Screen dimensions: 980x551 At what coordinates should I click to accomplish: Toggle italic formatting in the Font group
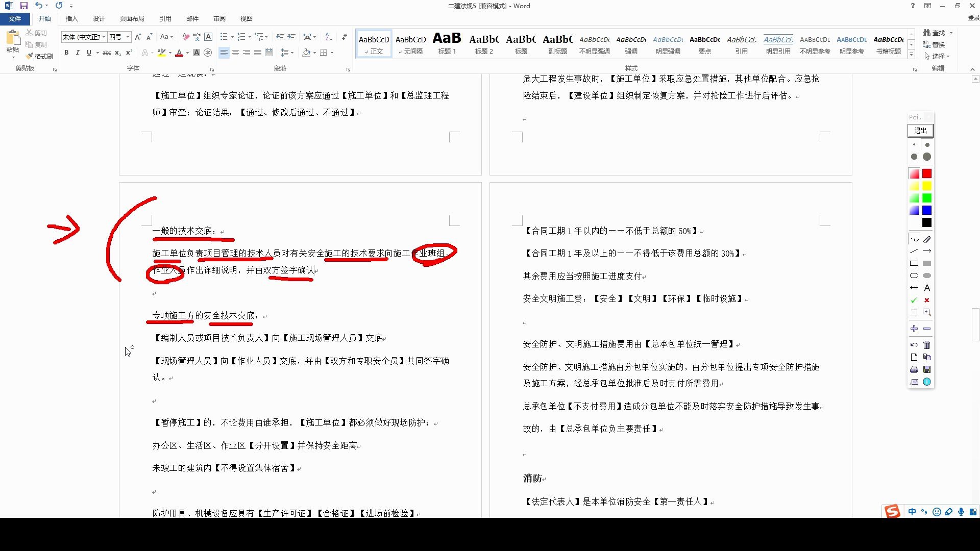point(78,53)
